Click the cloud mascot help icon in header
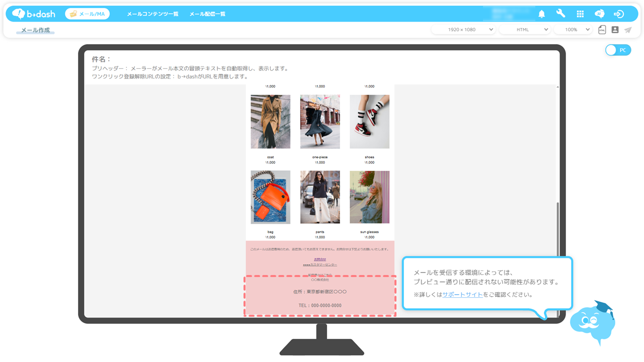The height and width of the screenshot is (362, 644). 599,14
